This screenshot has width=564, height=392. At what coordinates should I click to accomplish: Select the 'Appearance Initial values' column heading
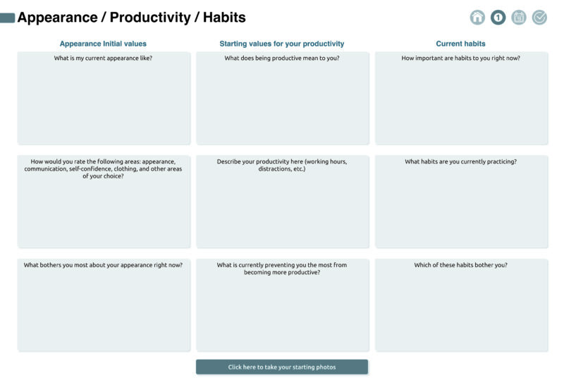tap(103, 44)
